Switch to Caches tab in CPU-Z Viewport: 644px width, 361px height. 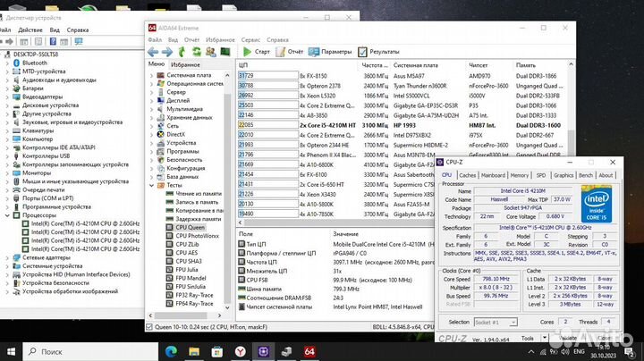point(468,175)
